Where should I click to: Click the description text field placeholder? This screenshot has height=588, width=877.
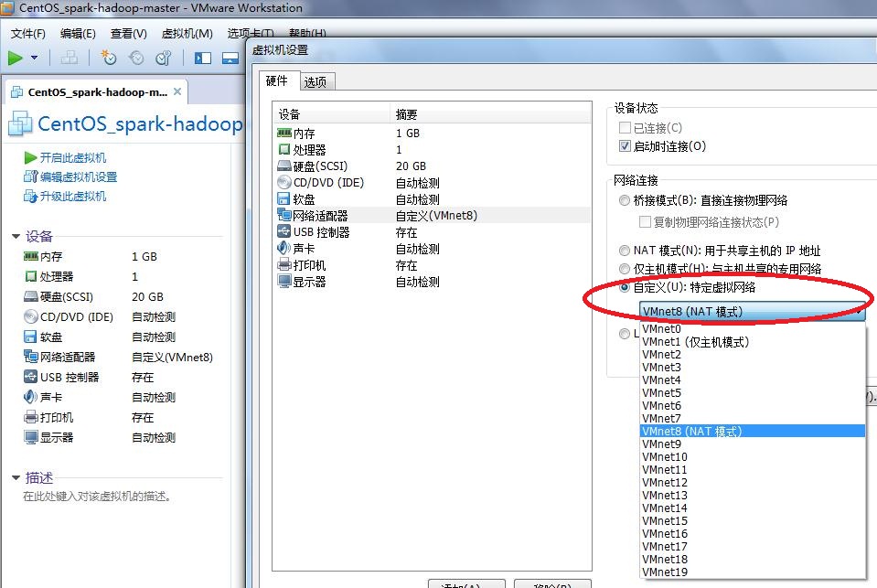97,497
